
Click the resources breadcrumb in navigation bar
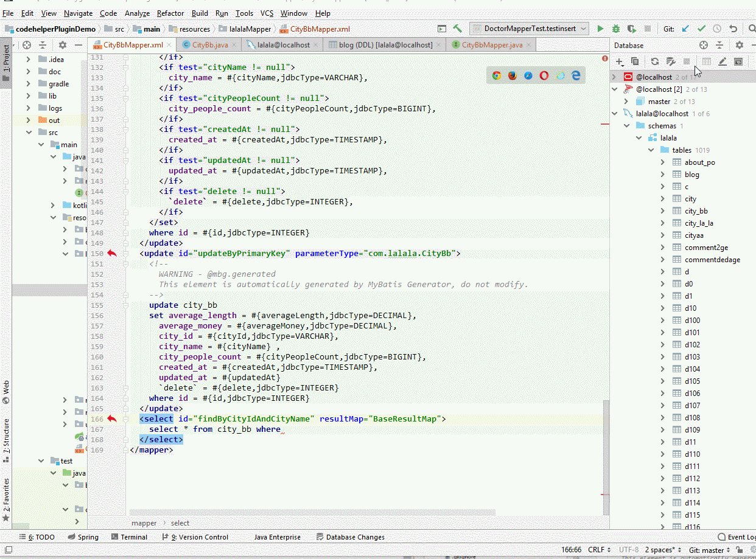pos(194,29)
